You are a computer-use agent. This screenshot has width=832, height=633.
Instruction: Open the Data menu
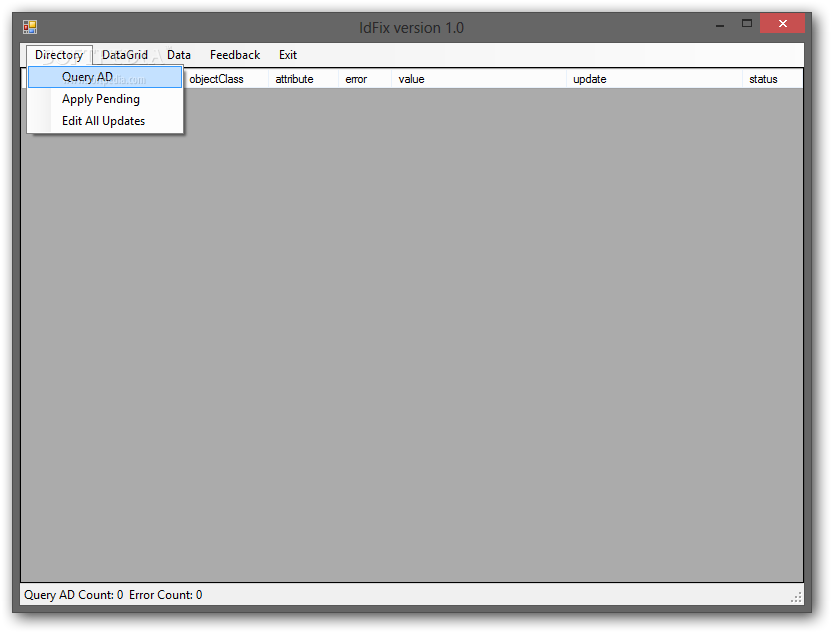click(x=179, y=55)
